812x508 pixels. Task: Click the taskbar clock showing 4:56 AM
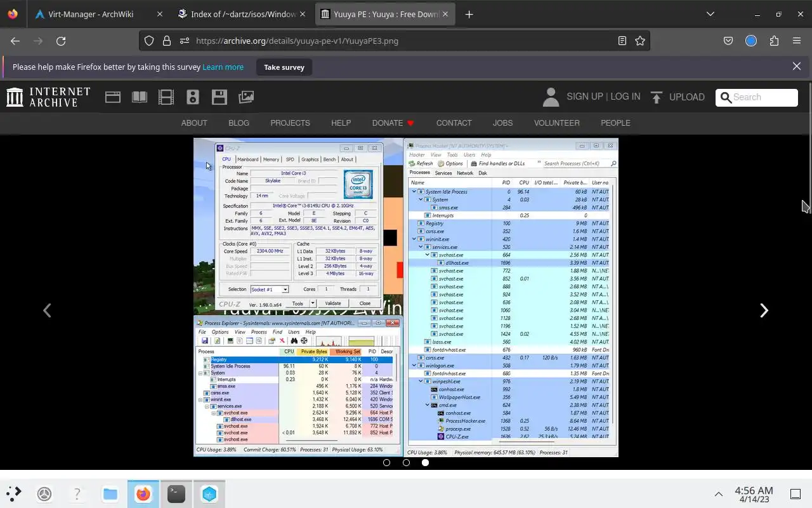pos(754,494)
